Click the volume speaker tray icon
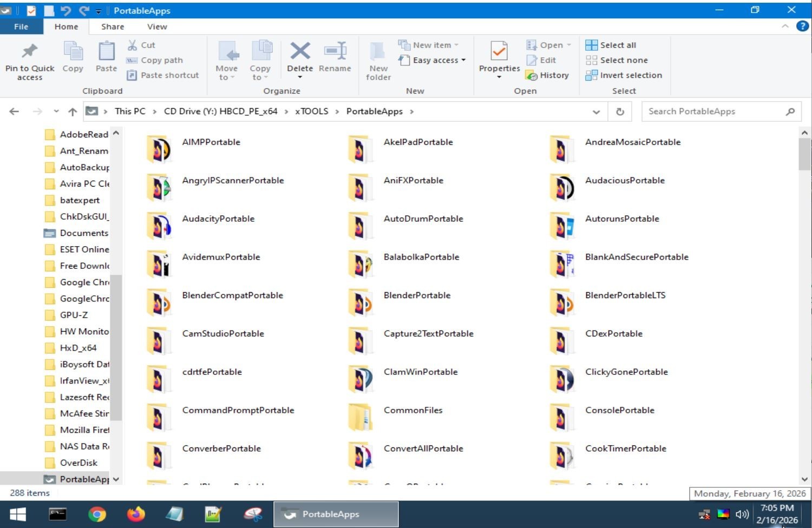 [742, 514]
